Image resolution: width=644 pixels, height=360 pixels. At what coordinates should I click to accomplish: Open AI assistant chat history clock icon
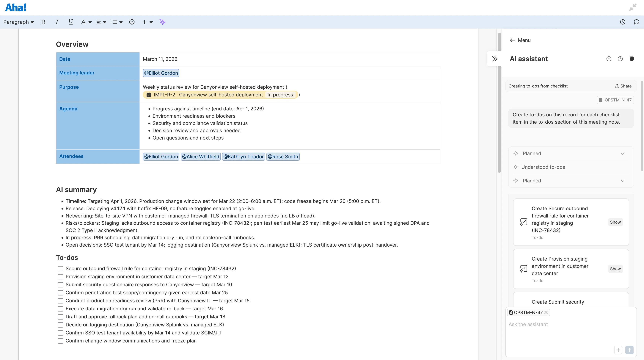(620, 59)
